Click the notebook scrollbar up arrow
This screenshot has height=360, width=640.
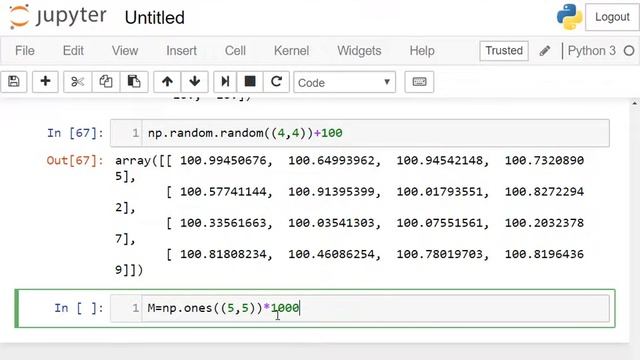(635, 103)
